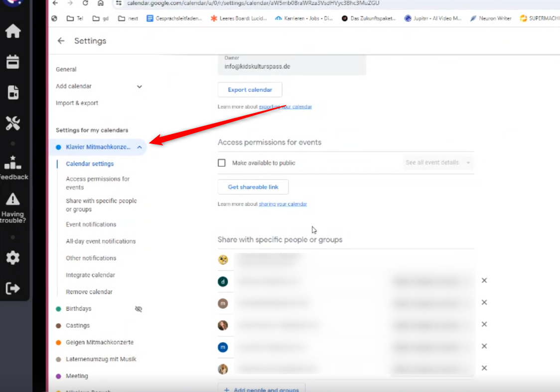Collapse the Klavier Mitmachkonzerte calendar section
The image size is (560, 392).
tap(140, 147)
